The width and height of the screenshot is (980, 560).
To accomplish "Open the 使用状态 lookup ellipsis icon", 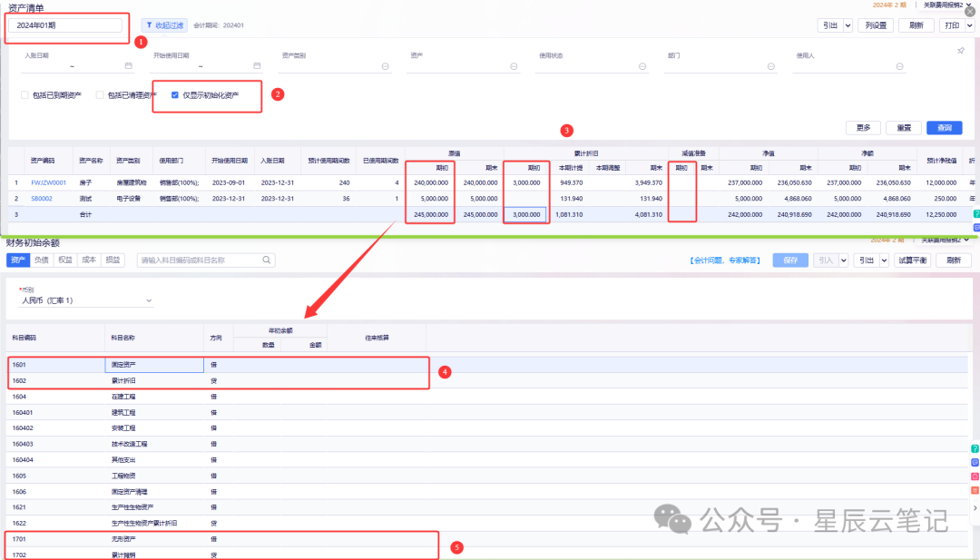I will (642, 66).
